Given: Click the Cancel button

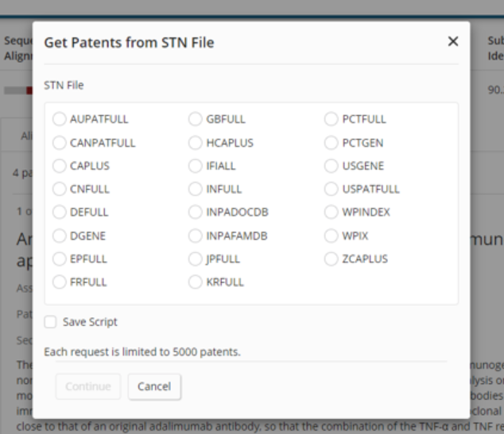Looking at the screenshot, I should point(154,386).
